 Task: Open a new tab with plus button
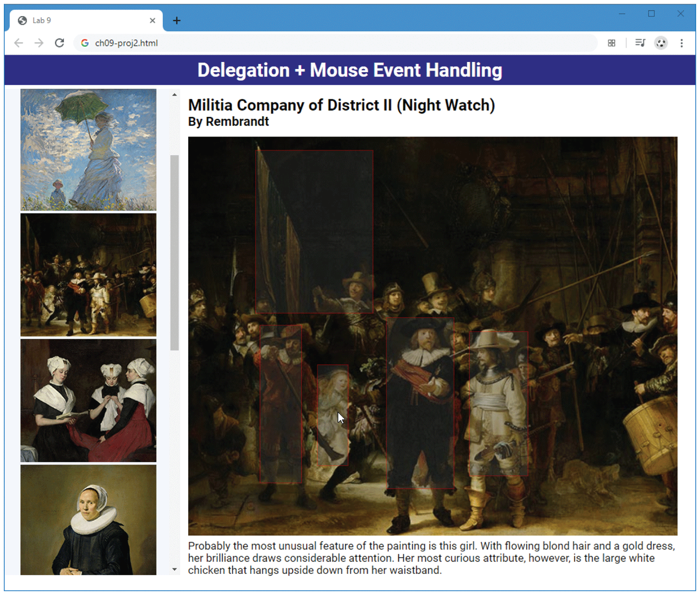[x=176, y=20]
